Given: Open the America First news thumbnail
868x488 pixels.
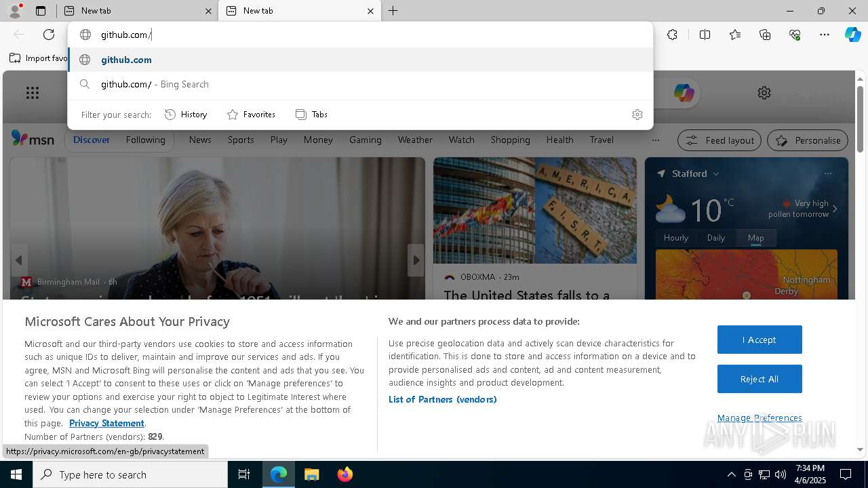Looking at the screenshot, I should click(535, 211).
